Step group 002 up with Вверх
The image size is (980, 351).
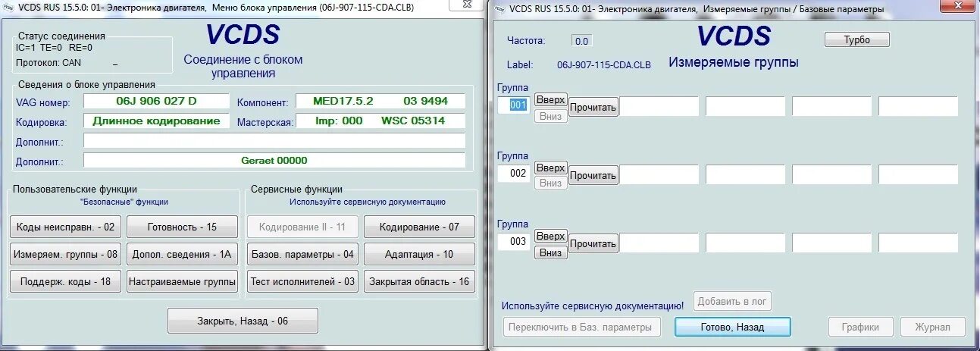click(x=550, y=168)
